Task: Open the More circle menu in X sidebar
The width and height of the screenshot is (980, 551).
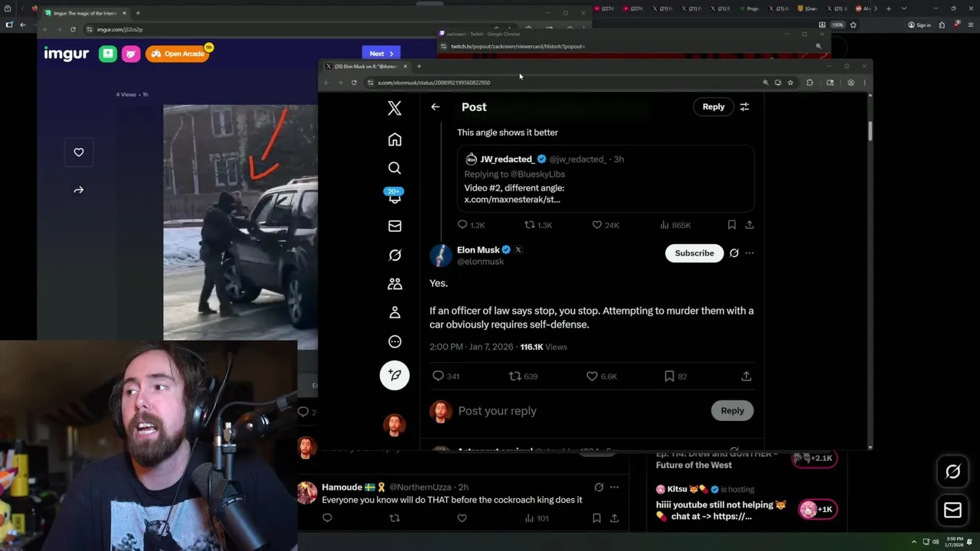Action: coord(394,342)
